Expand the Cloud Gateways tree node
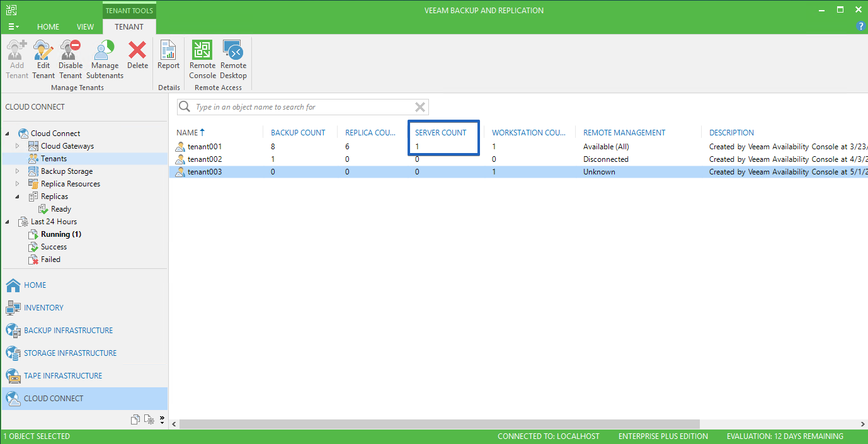 point(18,146)
